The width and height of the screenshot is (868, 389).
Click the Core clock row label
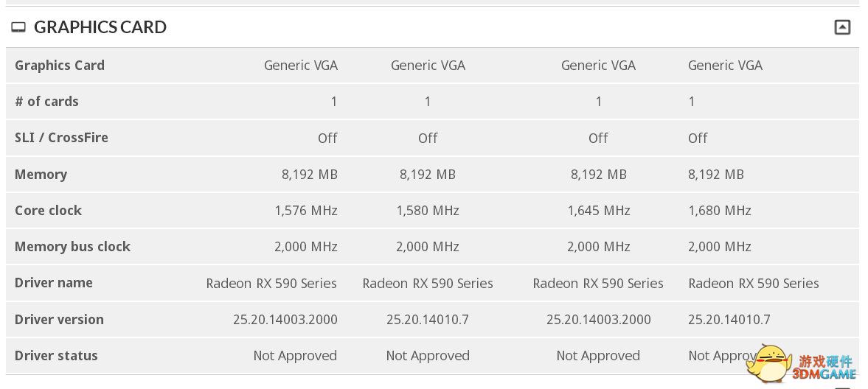point(48,210)
